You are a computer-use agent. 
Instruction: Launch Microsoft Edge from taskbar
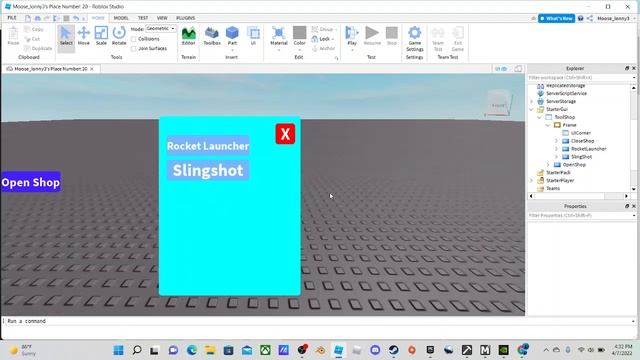pos(192,350)
